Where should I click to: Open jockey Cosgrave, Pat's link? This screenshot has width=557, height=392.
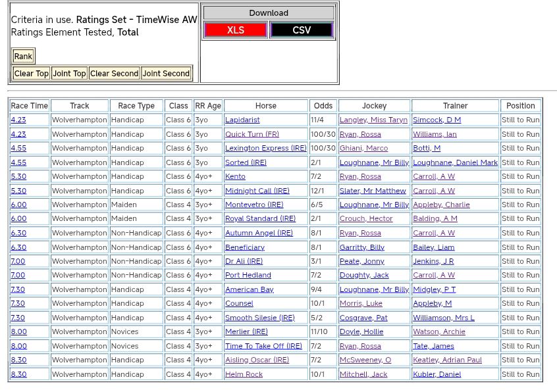(363, 318)
